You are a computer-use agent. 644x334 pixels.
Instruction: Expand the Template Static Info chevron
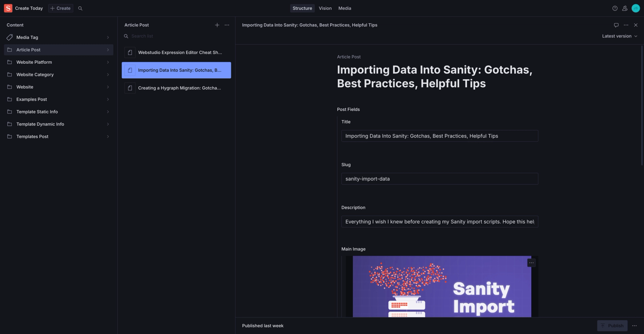point(108,112)
